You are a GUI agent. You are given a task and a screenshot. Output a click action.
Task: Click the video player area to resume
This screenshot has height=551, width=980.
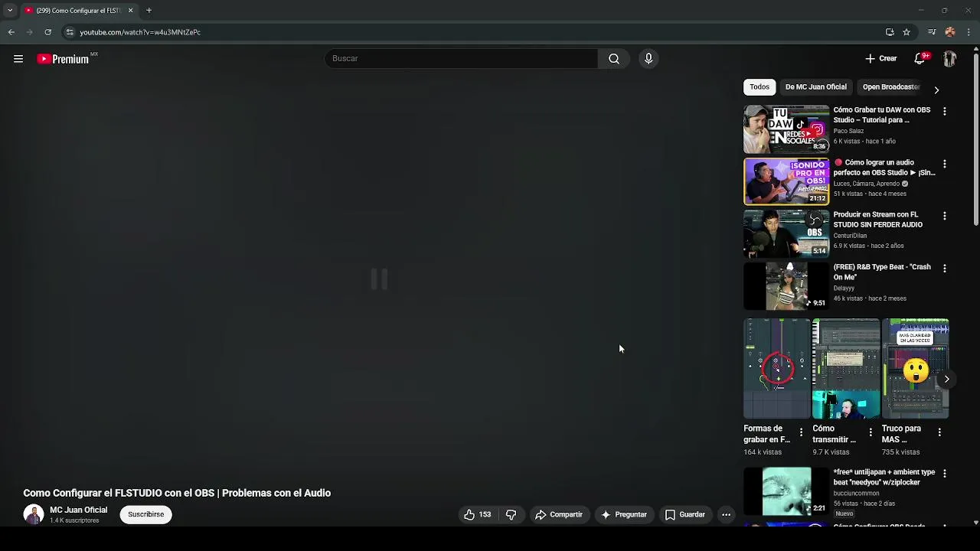(x=379, y=279)
